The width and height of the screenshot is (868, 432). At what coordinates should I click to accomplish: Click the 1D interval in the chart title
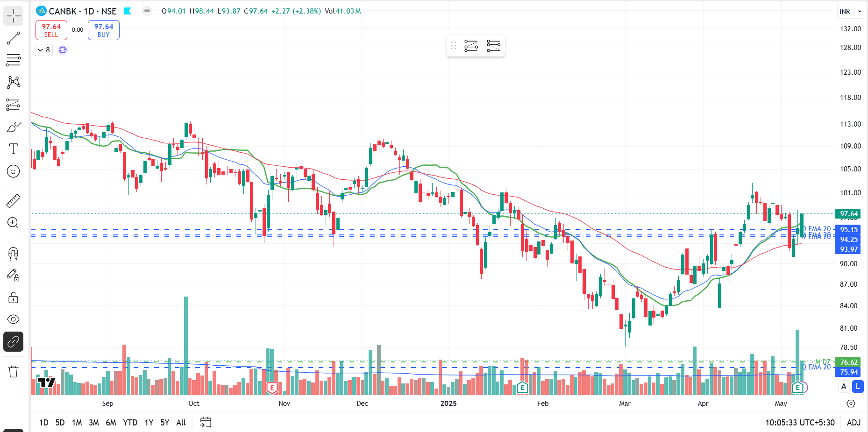89,11
